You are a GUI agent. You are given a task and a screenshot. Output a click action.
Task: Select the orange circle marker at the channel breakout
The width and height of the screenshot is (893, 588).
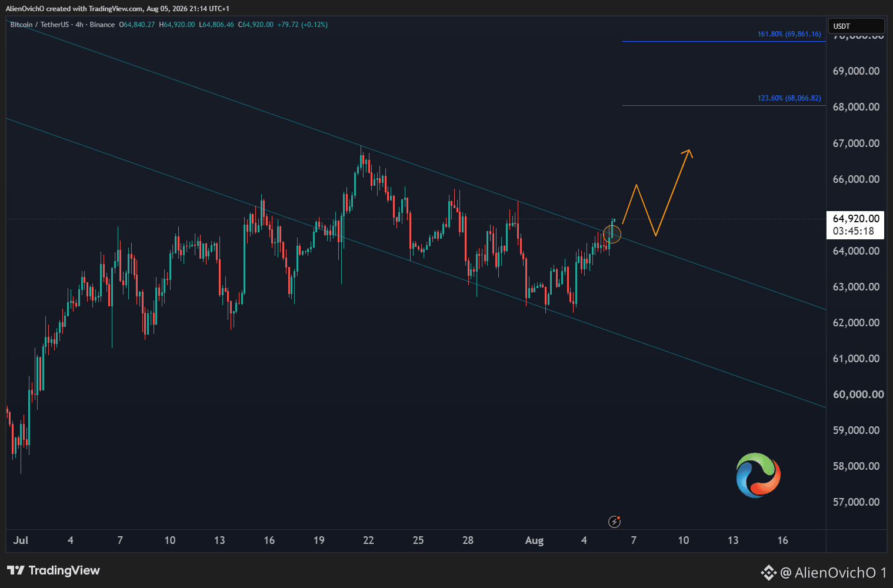pyautogui.click(x=612, y=234)
